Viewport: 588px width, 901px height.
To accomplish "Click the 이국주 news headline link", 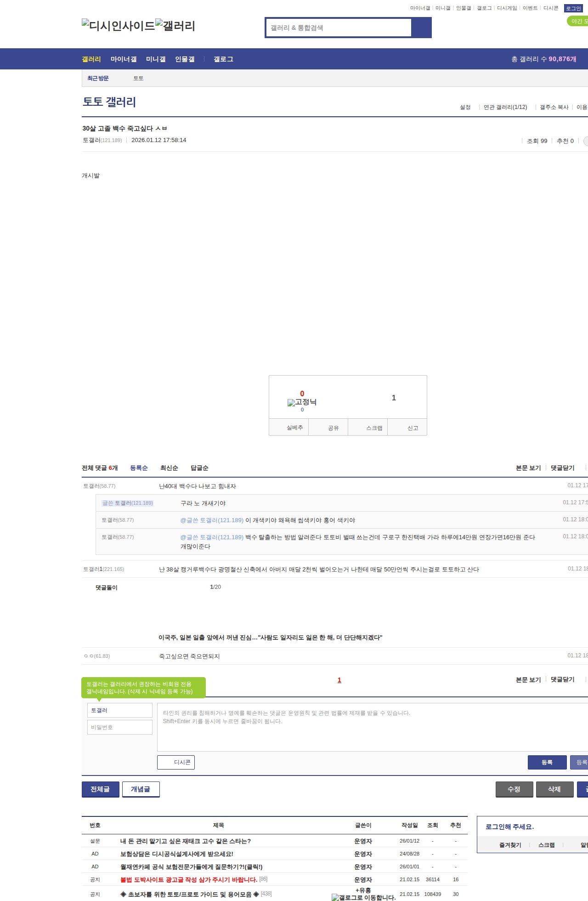I will 270,638.
